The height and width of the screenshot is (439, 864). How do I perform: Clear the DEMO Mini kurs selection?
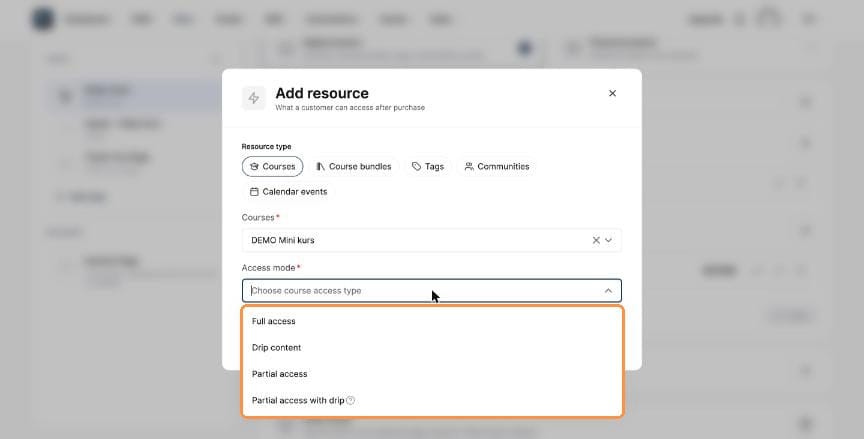(596, 240)
